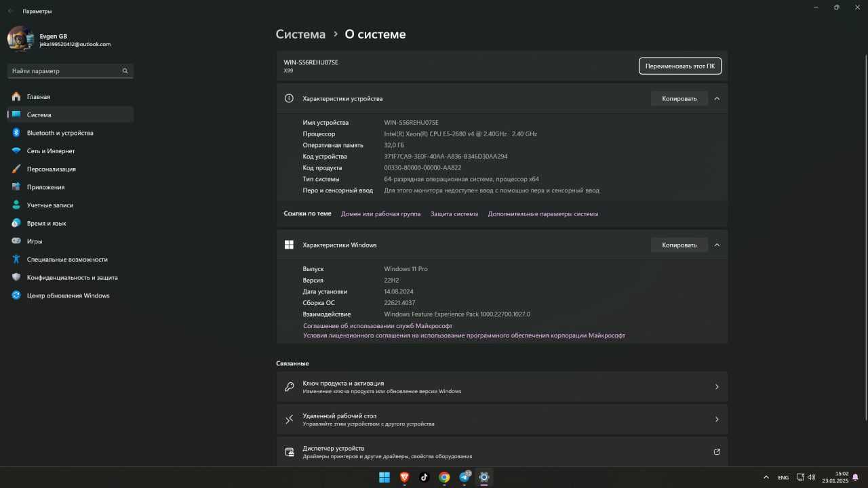
Task: Copy device specs with Копировать button
Action: click(x=679, y=98)
